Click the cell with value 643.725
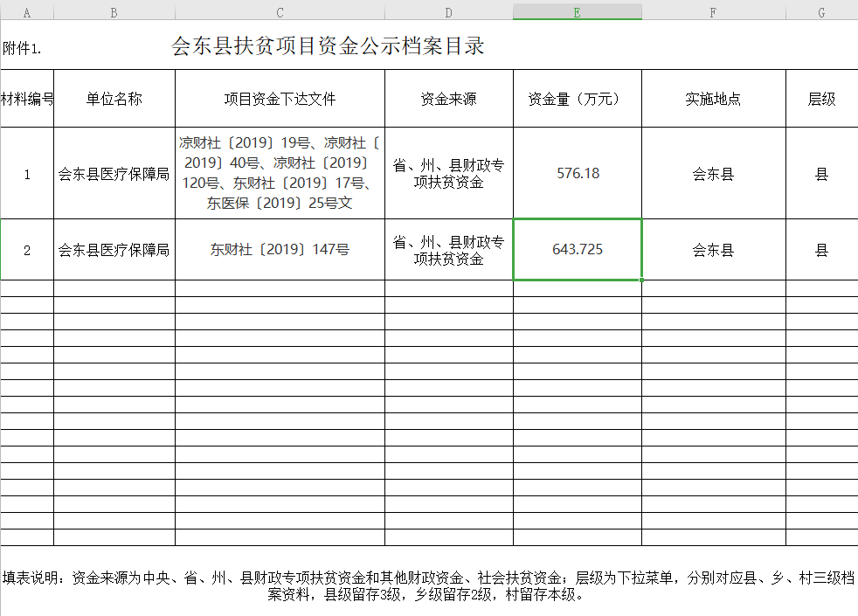 [x=578, y=250]
